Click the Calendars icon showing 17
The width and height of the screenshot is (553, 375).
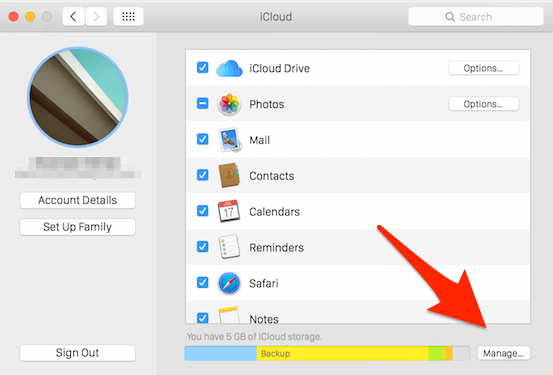229,211
